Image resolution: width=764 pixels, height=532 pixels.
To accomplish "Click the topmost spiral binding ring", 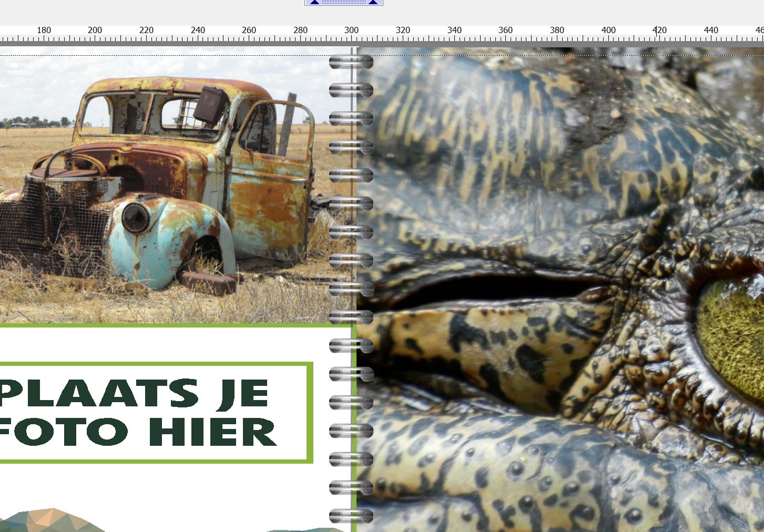I will pyautogui.click(x=351, y=63).
